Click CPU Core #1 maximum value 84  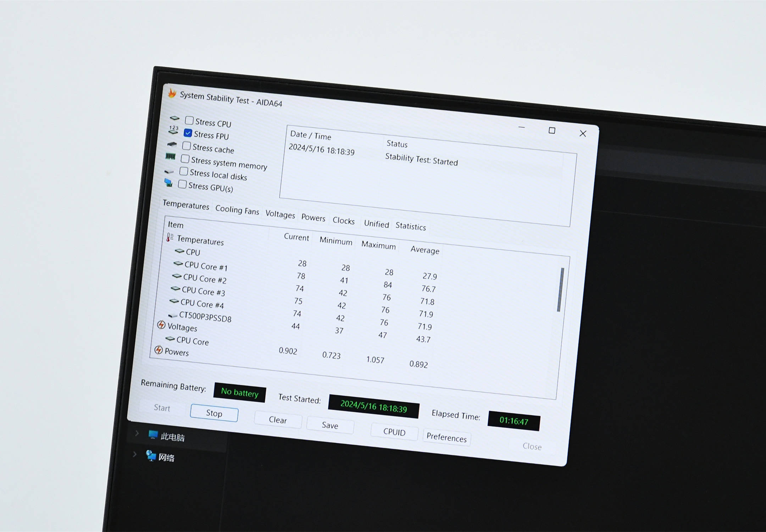[x=388, y=285]
